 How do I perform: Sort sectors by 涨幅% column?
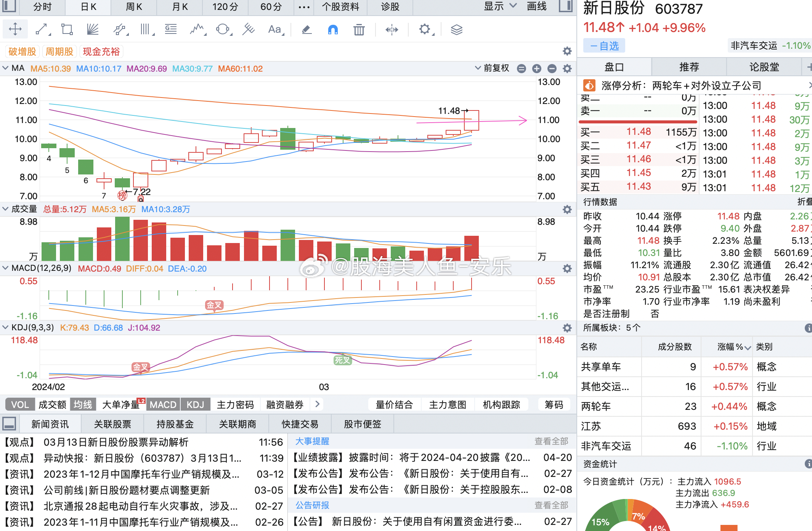point(734,347)
